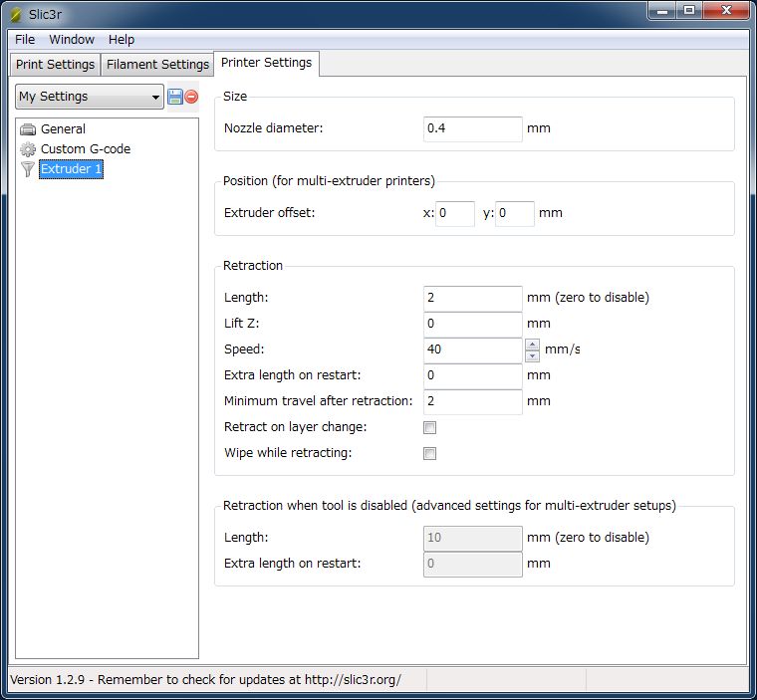
Task: Click the 'Nozzle diameter:' label
Action: click(x=273, y=128)
